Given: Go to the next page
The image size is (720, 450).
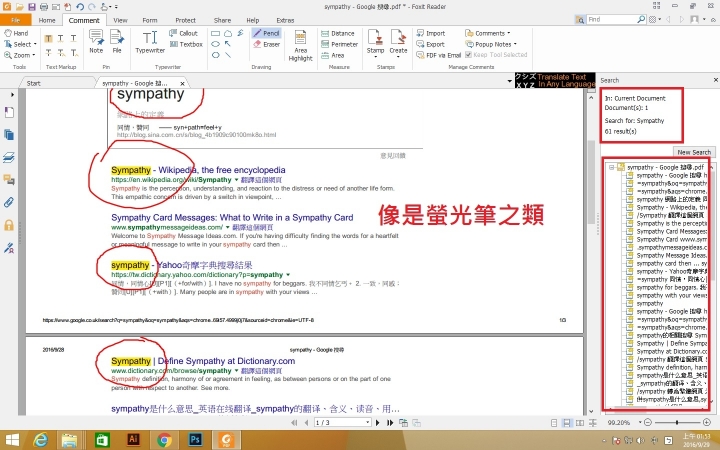Looking at the screenshot, I should [x=377, y=422].
